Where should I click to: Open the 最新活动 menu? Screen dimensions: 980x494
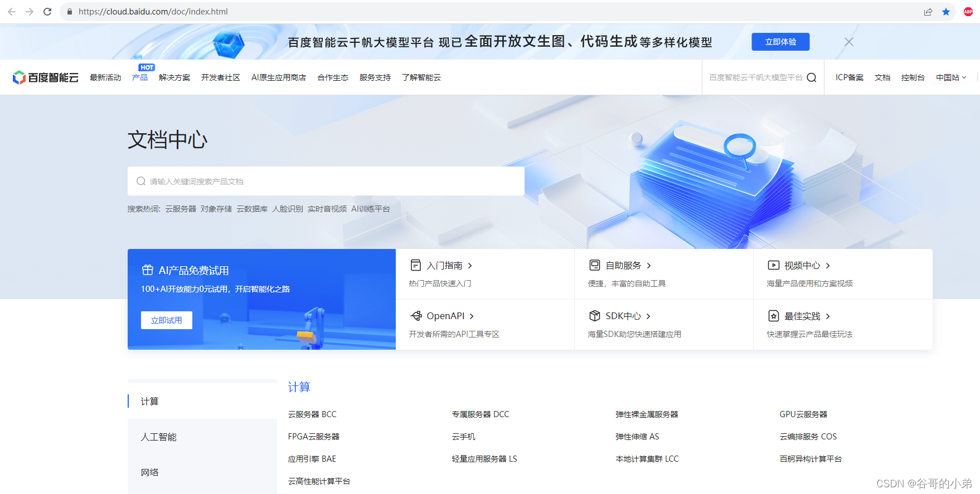coord(105,77)
